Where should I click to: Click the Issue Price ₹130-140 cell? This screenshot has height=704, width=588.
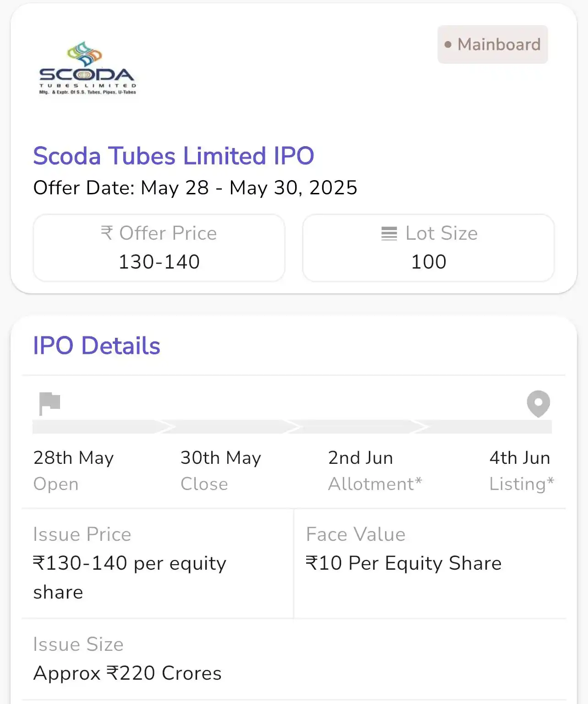pyautogui.click(x=158, y=563)
